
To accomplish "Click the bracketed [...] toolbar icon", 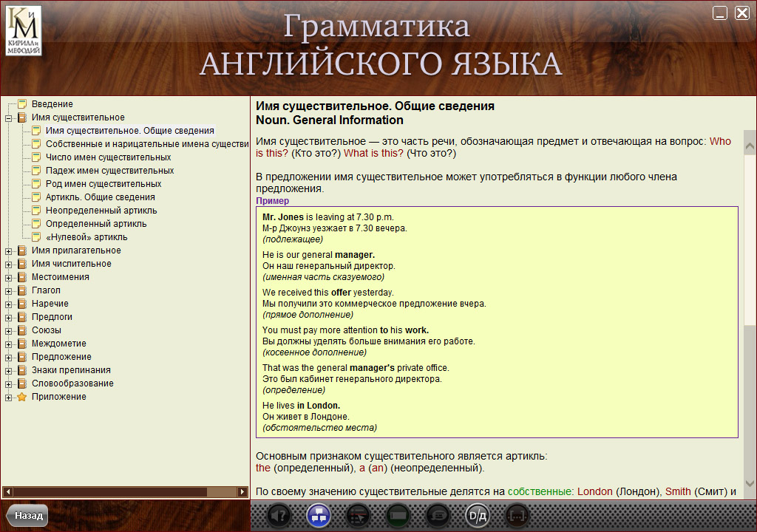I will tap(516, 516).
